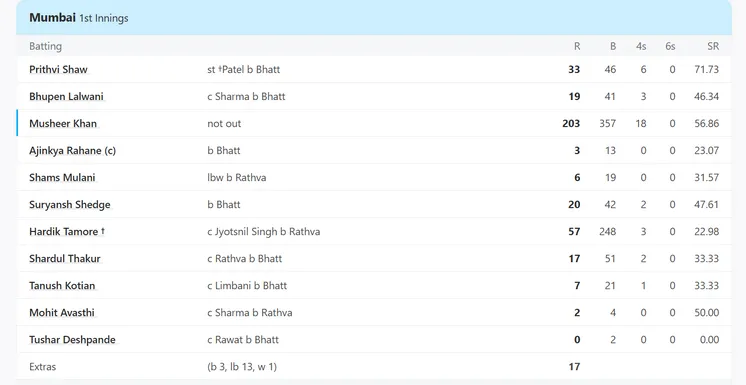This screenshot has height=385, width=746.
Task: Click the Mumbai 1st Innings header
Action: point(79,18)
